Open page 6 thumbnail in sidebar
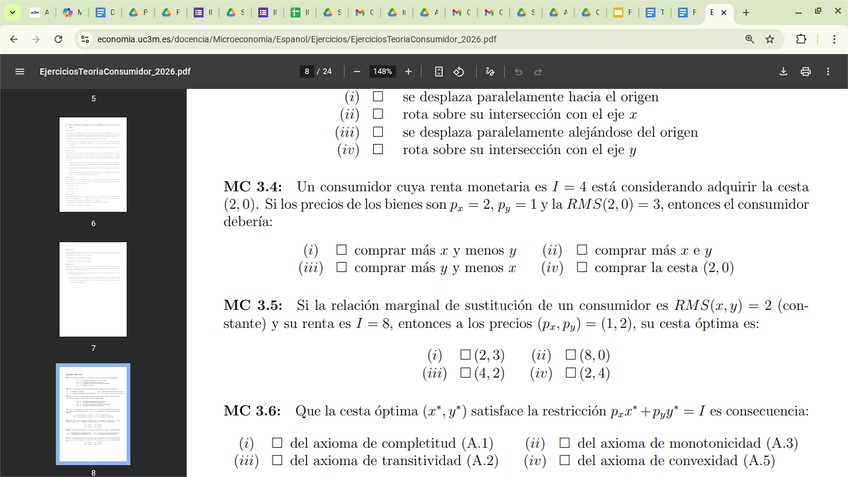 click(x=93, y=164)
